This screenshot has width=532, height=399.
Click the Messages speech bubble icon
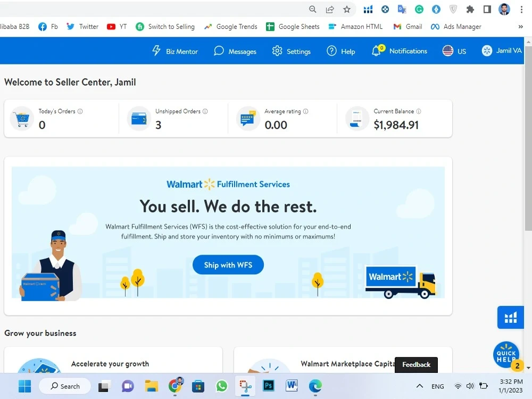click(x=219, y=51)
